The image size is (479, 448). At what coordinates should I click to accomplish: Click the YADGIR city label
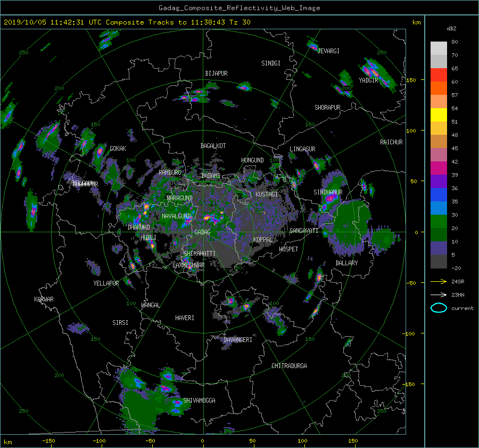[368, 80]
